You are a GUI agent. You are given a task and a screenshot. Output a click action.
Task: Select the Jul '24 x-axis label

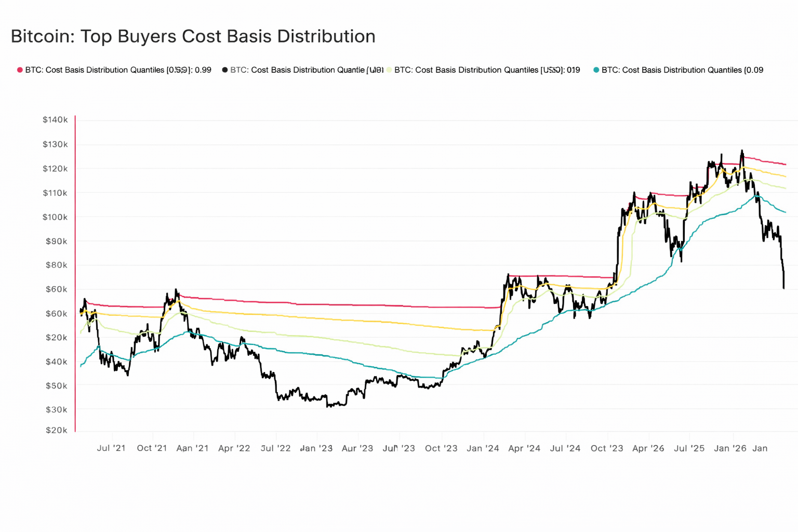[x=565, y=448]
